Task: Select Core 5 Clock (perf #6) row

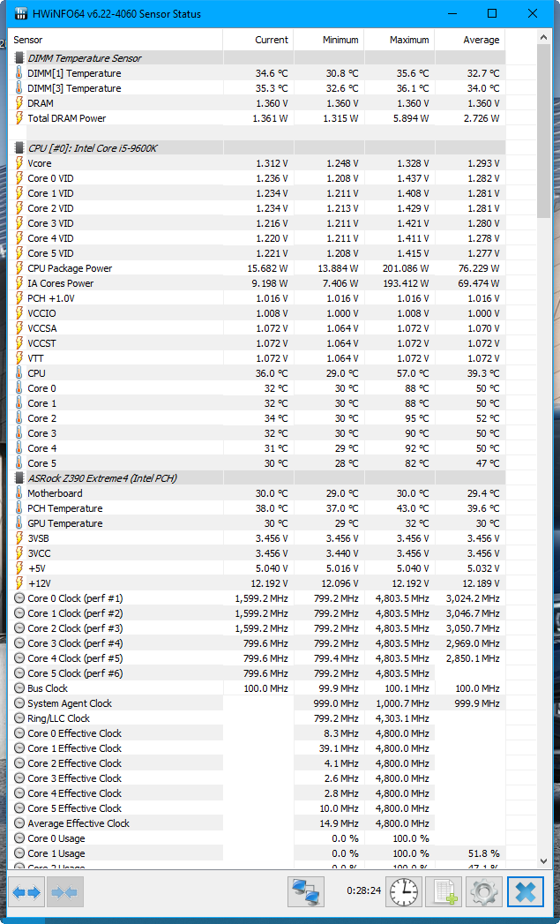Action: pos(257,673)
